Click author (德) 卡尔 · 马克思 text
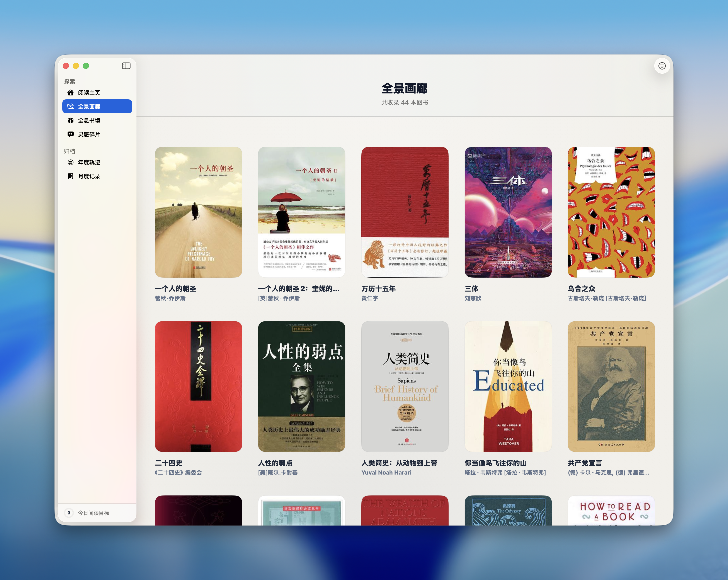Viewport: 728px width, 580px height. pos(609,472)
